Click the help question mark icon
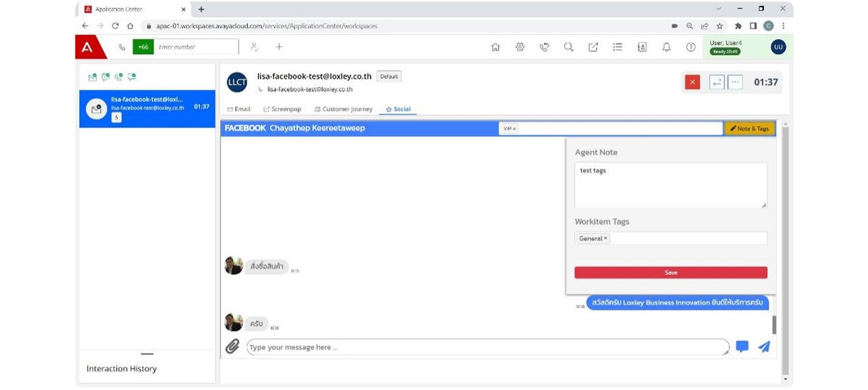Screen dimensions: 868x390 [691, 47]
